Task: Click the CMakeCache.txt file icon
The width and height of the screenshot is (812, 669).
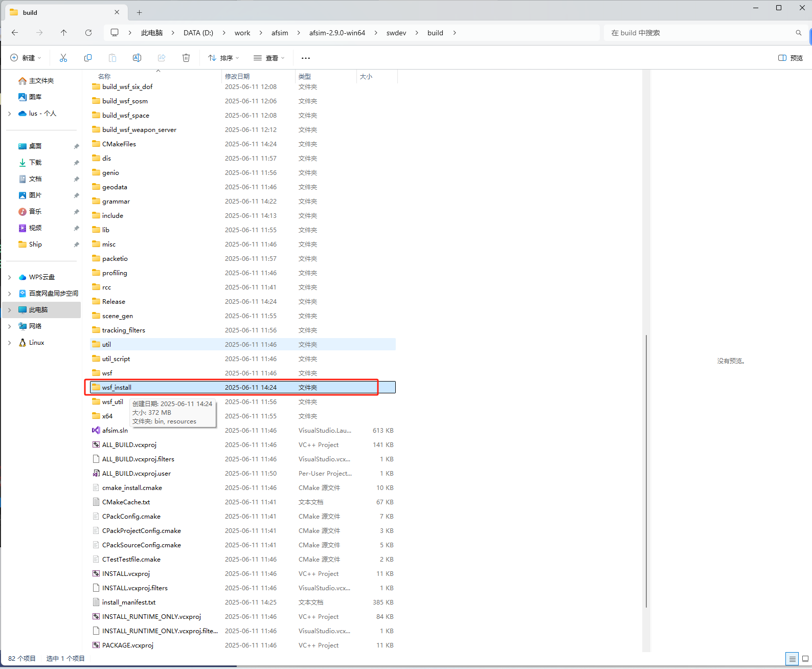Action: point(96,502)
